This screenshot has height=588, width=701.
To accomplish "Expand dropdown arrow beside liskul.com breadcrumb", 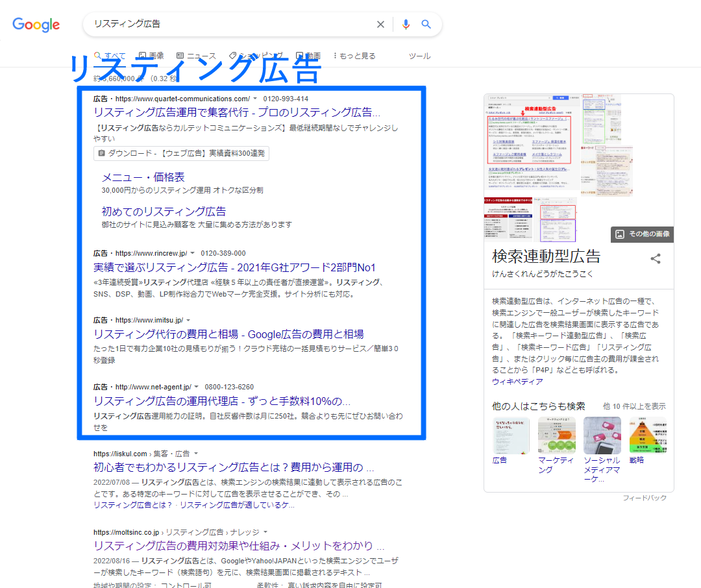I will pyautogui.click(x=196, y=454).
